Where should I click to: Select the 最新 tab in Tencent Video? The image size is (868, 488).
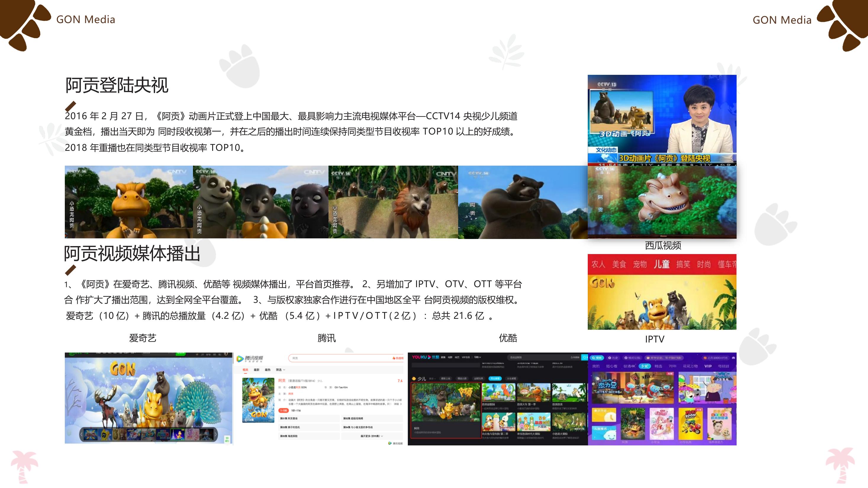click(x=257, y=370)
